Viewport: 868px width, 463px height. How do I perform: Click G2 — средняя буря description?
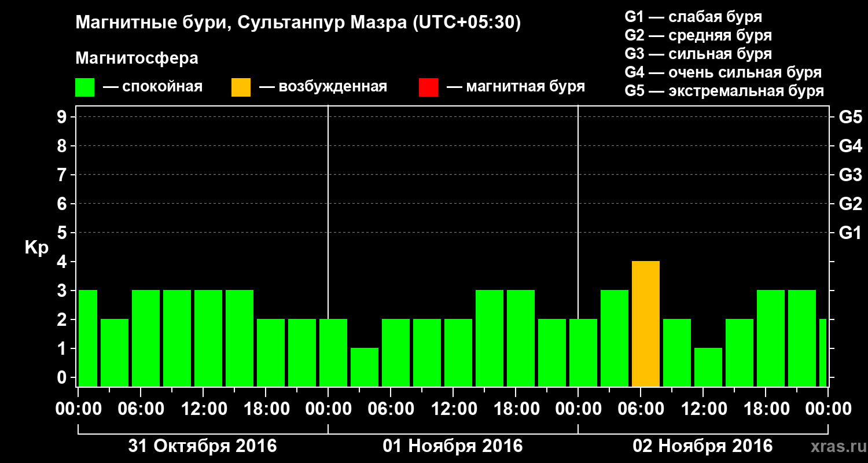(x=698, y=35)
